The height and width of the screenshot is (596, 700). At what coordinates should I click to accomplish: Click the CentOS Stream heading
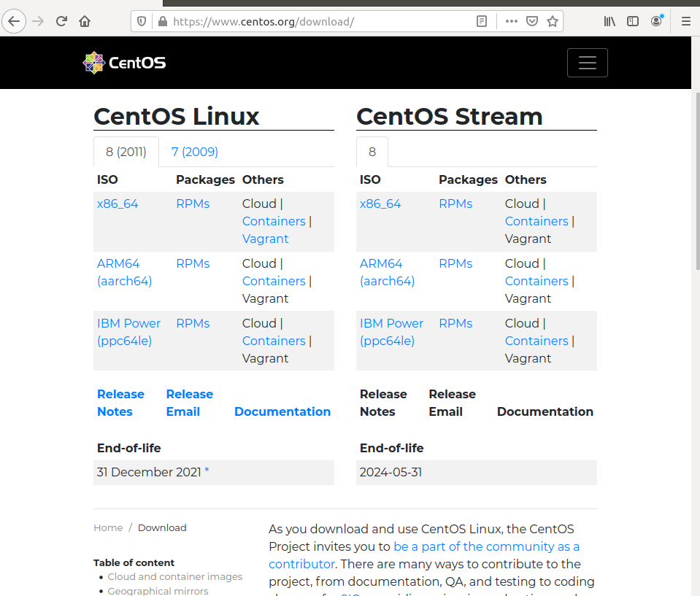click(x=449, y=117)
